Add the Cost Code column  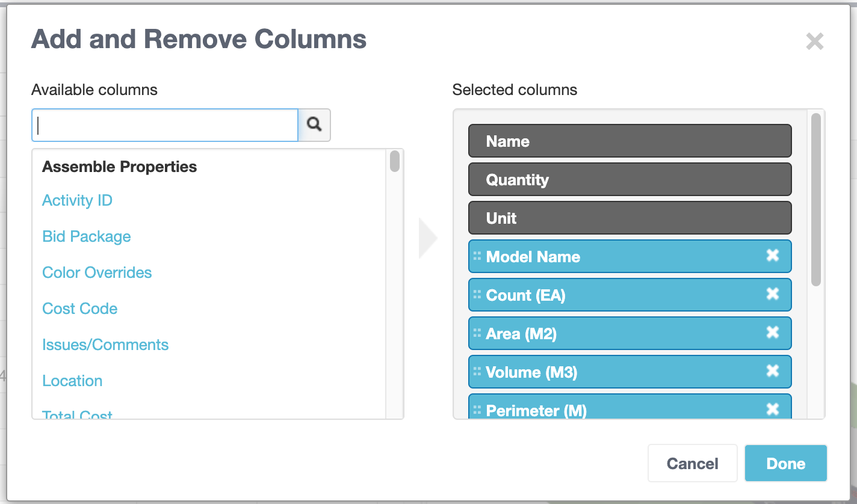[79, 309]
